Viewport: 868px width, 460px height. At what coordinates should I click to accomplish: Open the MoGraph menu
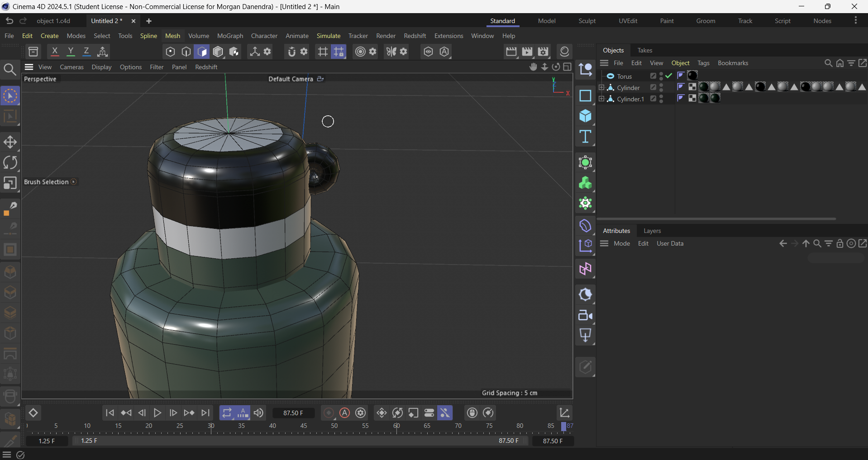(x=229, y=36)
